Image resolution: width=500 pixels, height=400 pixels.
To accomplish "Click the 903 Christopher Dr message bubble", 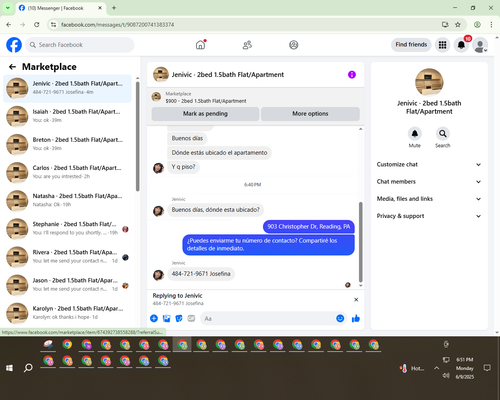I will click(x=309, y=227).
